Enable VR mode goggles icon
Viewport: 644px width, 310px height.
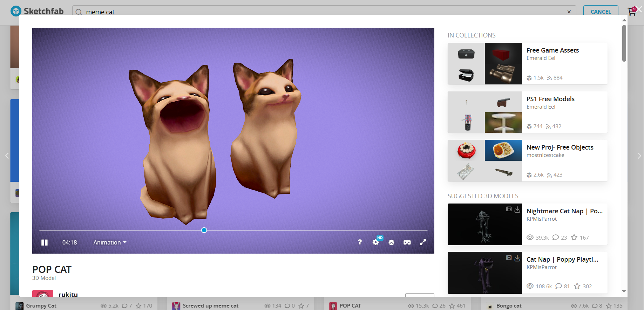pos(407,242)
